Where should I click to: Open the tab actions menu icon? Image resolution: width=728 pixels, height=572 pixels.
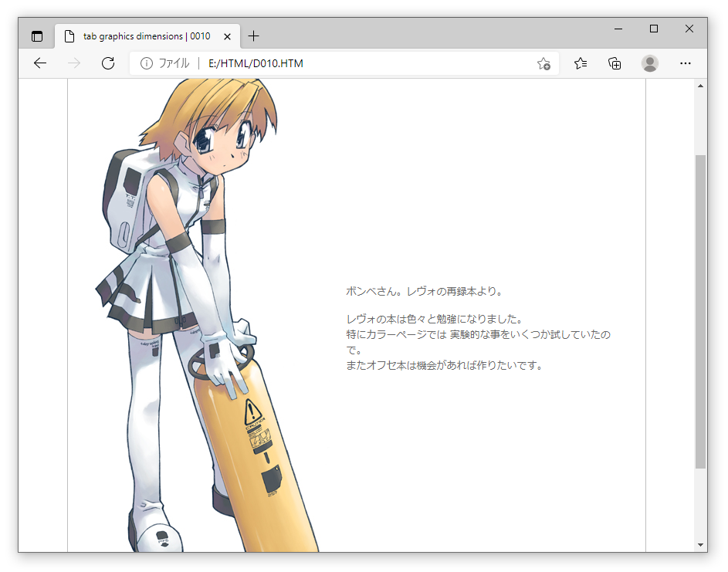click(x=37, y=36)
